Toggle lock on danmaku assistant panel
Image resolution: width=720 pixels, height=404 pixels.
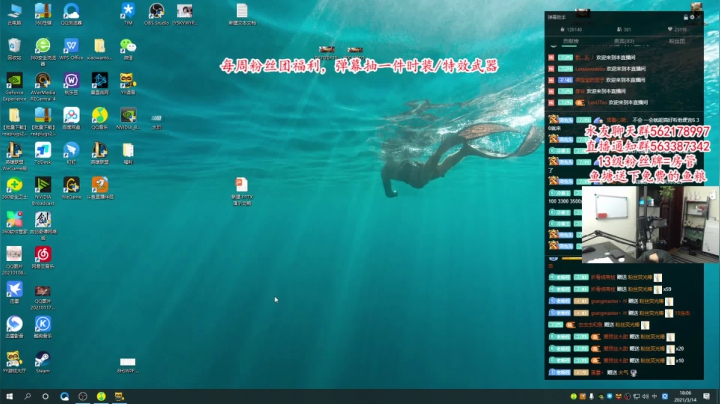686,17
